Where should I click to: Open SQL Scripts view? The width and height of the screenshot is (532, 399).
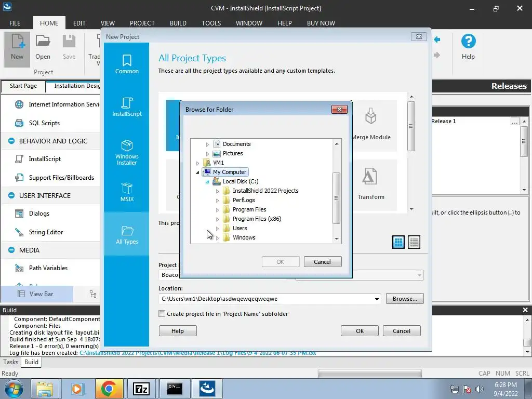[x=37, y=123]
